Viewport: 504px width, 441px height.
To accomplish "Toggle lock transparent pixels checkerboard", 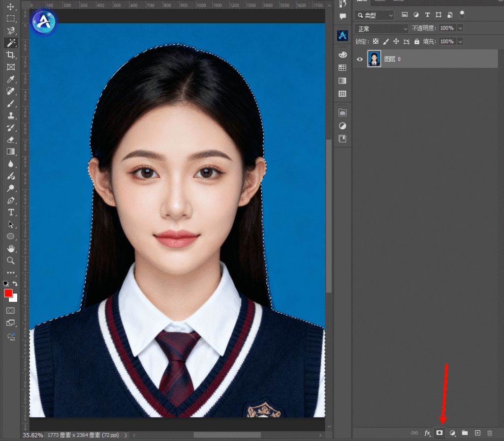I will (376, 42).
